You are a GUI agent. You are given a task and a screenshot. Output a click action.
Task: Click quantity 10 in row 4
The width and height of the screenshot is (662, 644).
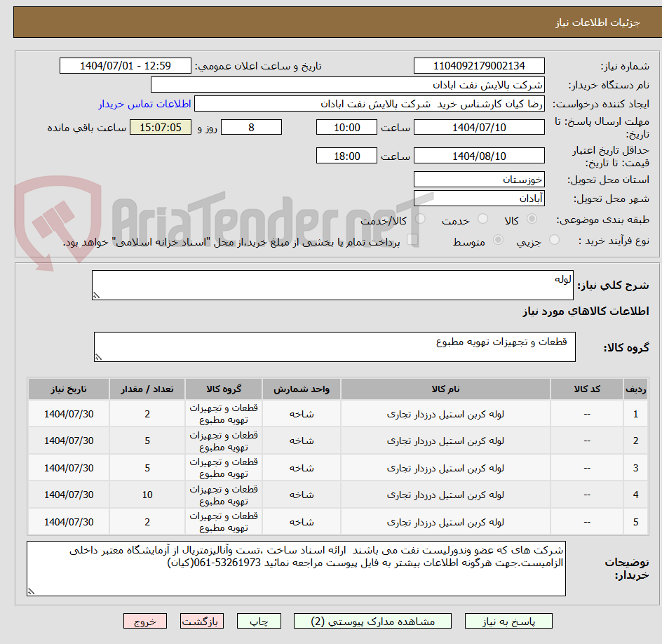pyautogui.click(x=147, y=495)
